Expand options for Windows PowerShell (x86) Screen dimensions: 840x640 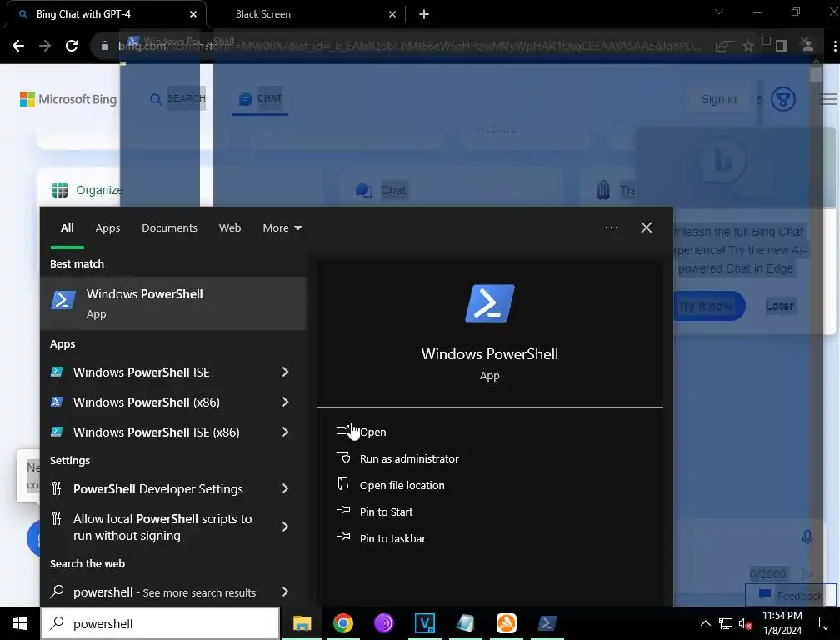click(x=286, y=402)
